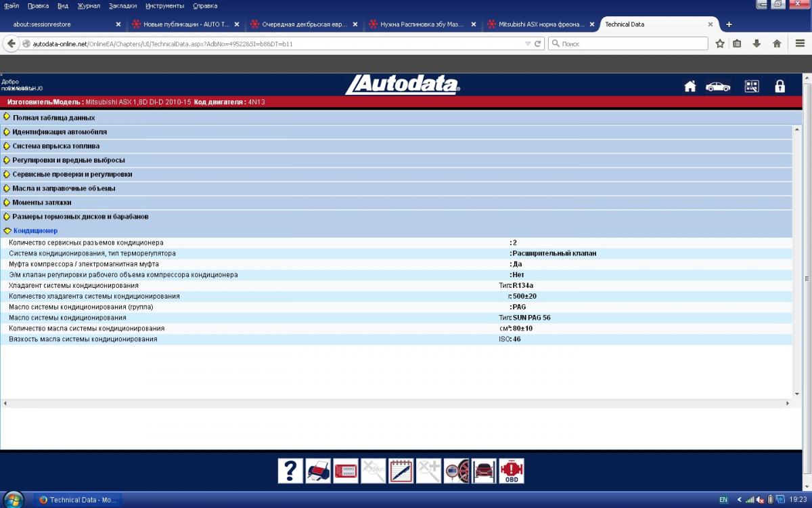Select 'Количество сервисных разъемов кондиционера' row

[x=397, y=242]
